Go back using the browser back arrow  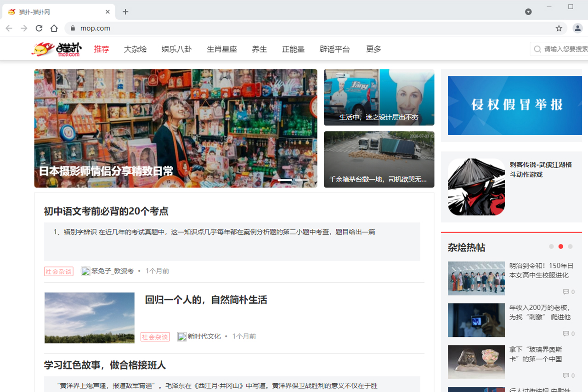[9, 28]
